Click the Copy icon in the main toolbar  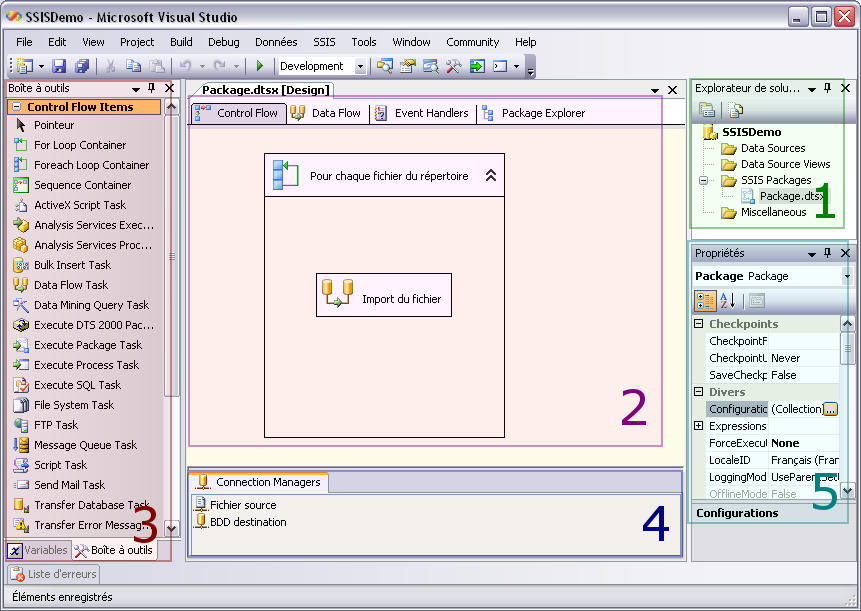pos(133,66)
